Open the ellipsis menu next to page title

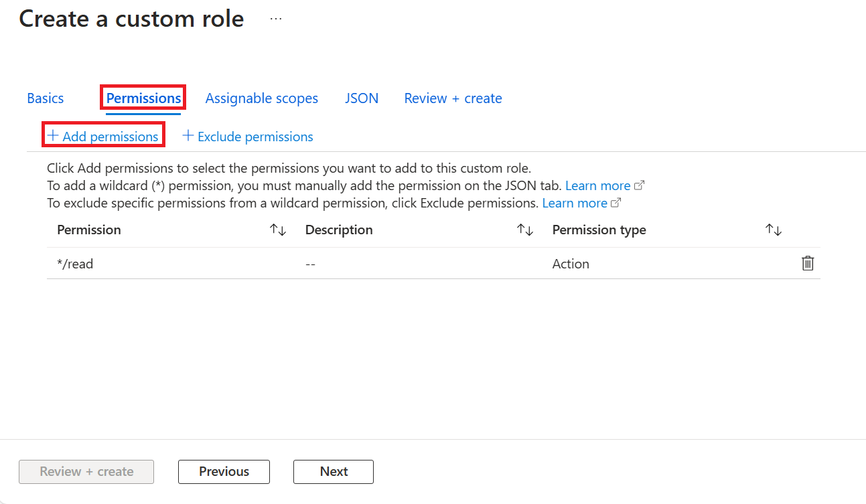click(275, 18)
